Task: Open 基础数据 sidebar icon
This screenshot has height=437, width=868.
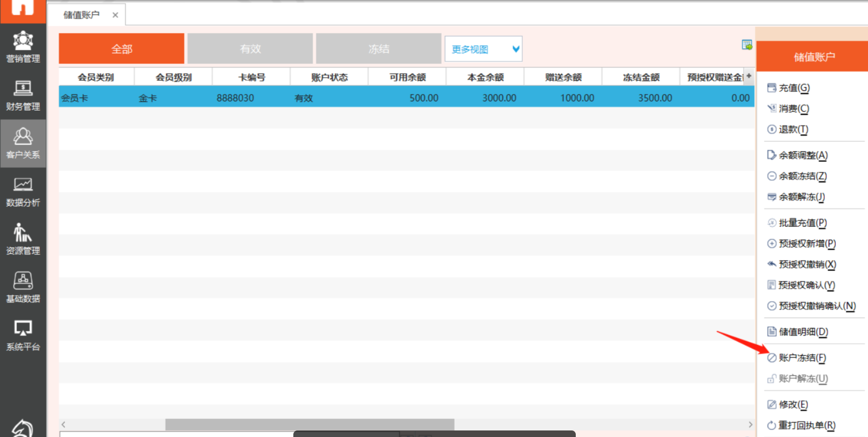Action: [23, 287]
